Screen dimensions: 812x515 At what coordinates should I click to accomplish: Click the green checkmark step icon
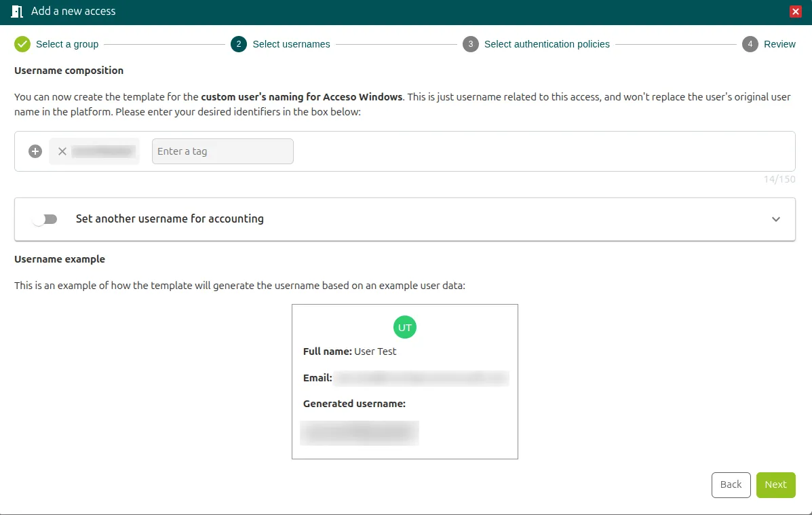click(22, 44)
